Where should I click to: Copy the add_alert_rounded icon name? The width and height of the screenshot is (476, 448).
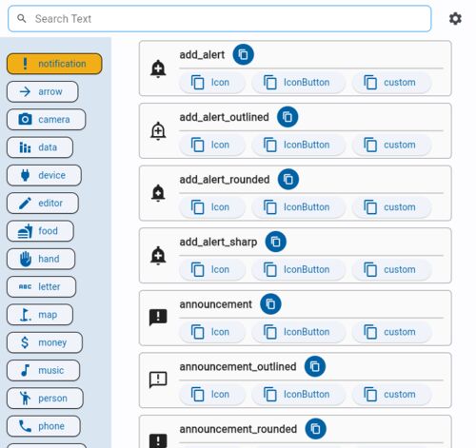coord(288,180)
